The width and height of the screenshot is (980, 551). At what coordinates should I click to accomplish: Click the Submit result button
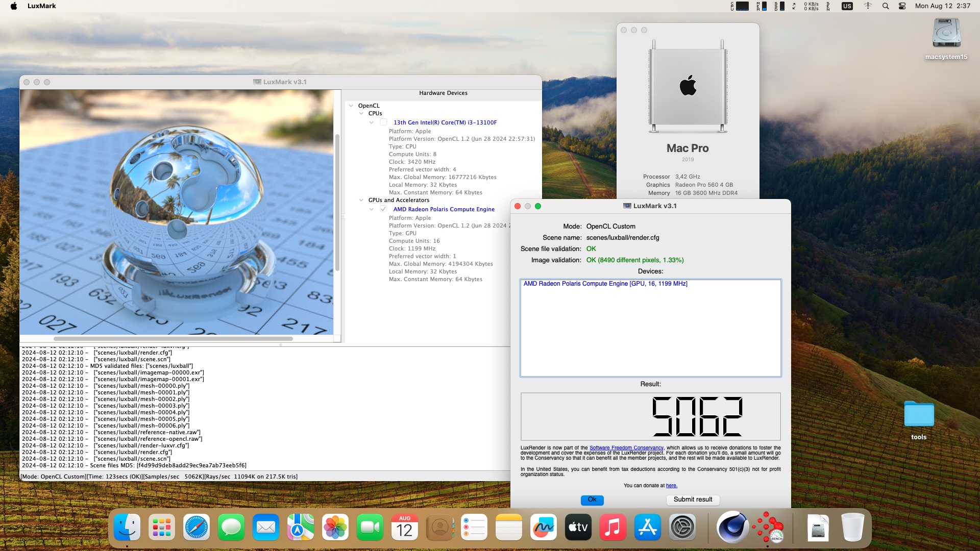tap(693, 499)
